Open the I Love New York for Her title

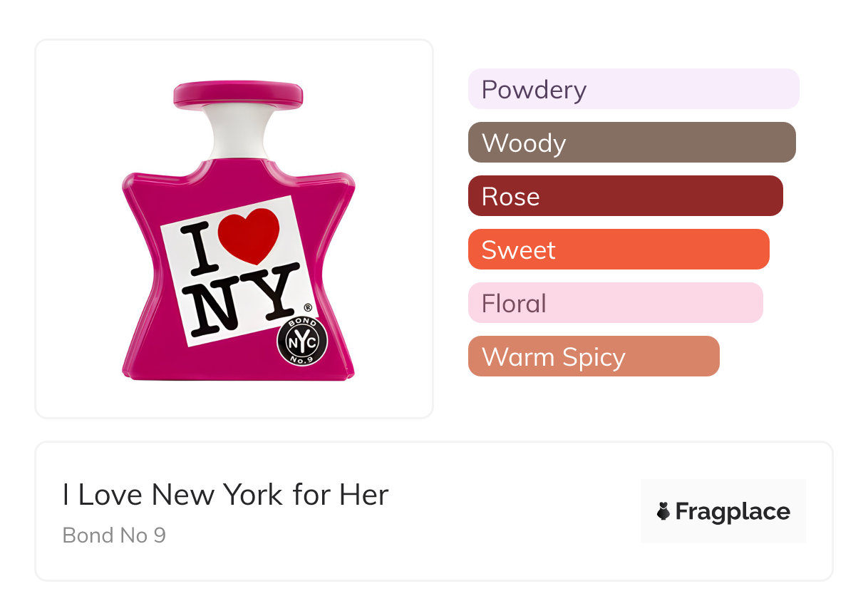point(225,495)
